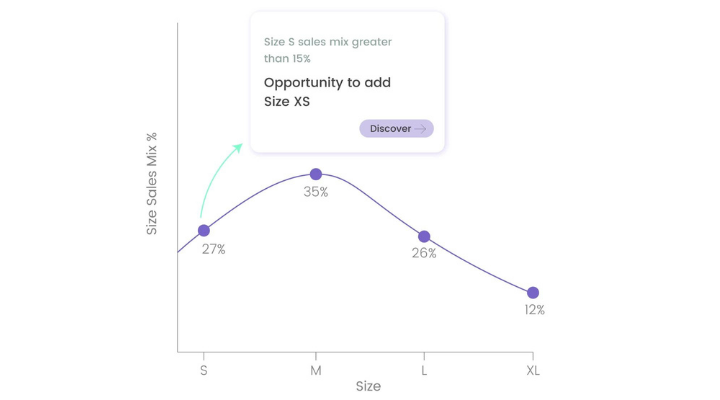Click the 35% value label

(316, 192)
